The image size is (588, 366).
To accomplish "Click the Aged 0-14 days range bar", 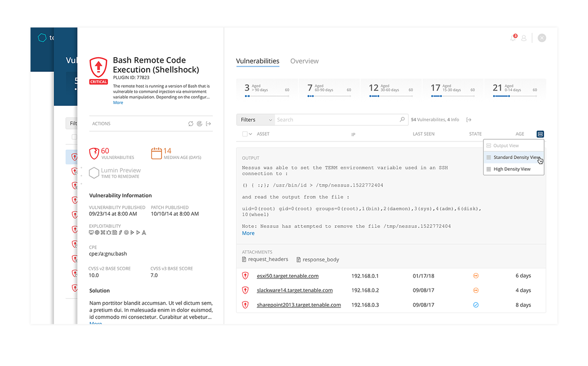I will (x=515, y=96).
